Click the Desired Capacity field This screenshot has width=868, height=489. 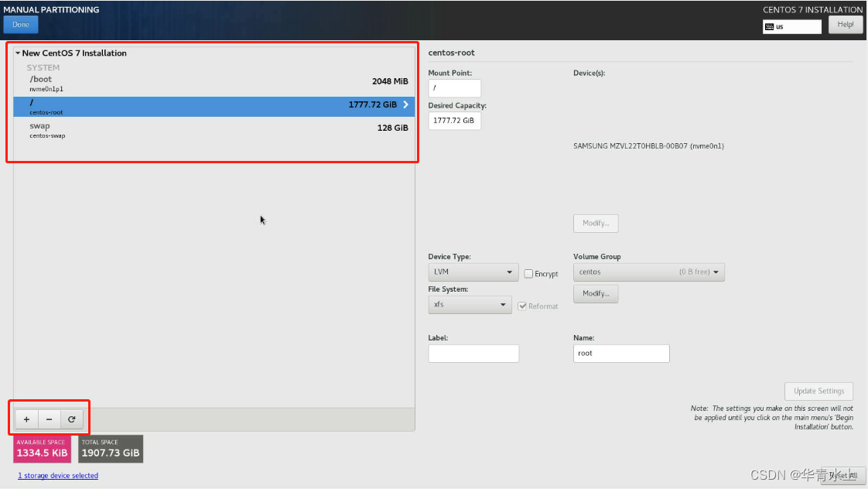point(454,121)
